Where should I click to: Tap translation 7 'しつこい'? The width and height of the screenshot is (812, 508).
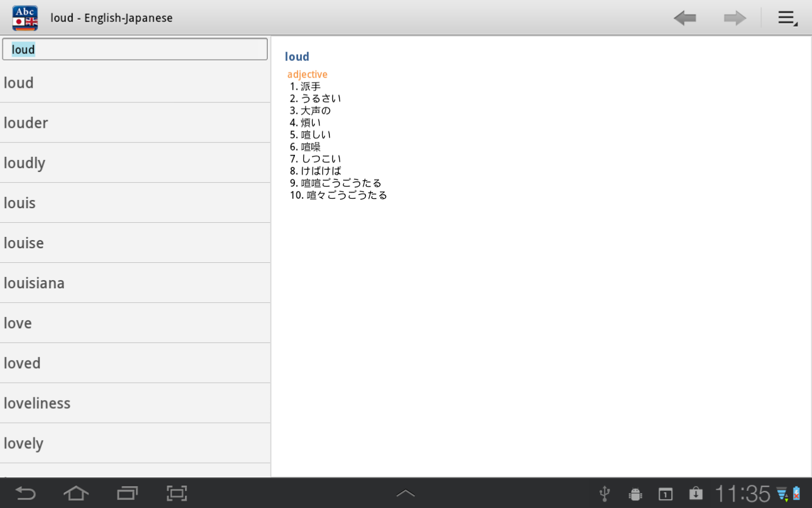(x=321, y=159)
